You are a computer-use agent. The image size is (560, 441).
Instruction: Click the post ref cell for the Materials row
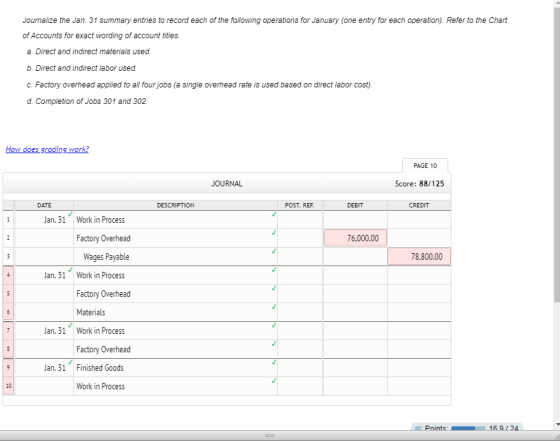click(300, 312)
